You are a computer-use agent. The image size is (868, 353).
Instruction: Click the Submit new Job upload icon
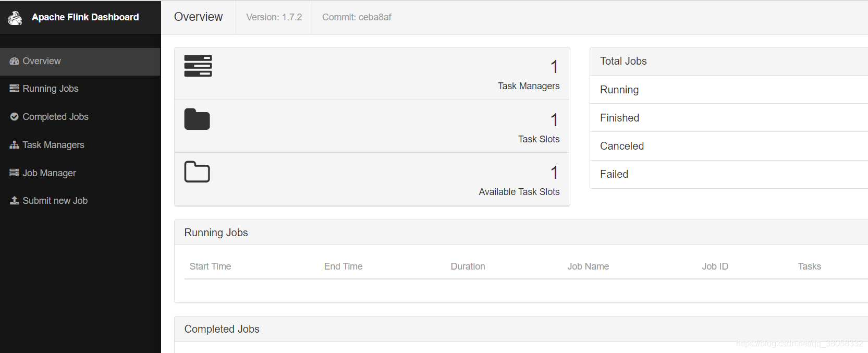tap(14, 201)
